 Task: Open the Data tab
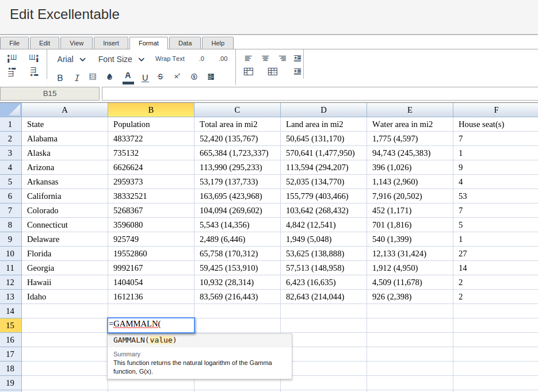[x=185, y=43]
